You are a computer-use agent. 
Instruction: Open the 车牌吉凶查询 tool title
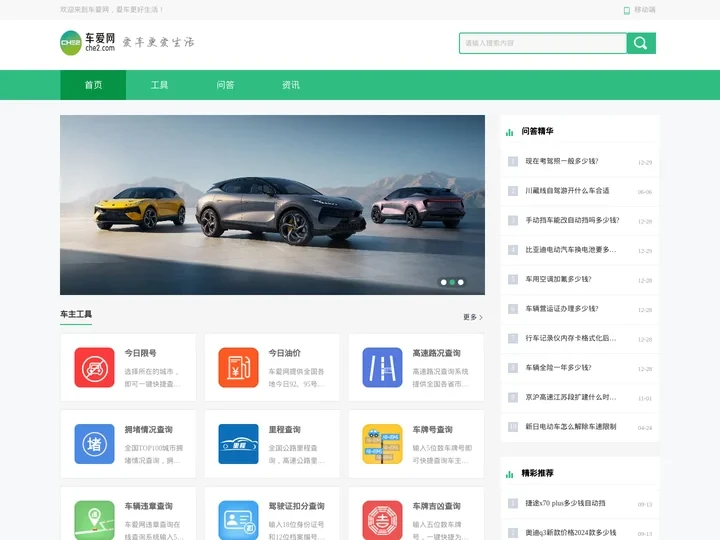tap(436, 506)
